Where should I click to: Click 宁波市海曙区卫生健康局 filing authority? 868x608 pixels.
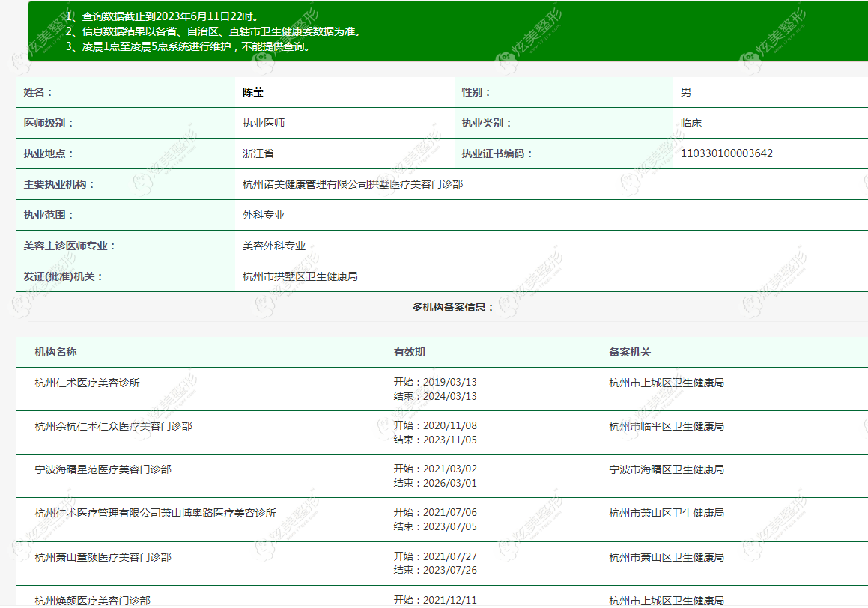667,469
